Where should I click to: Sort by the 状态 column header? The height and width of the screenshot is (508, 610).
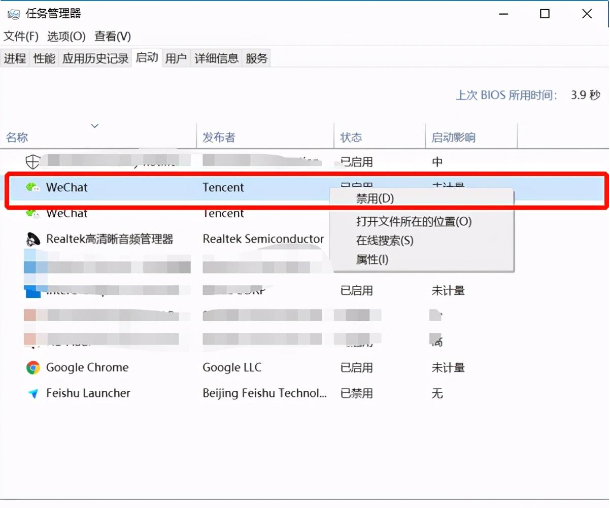(x=380, y=137)
